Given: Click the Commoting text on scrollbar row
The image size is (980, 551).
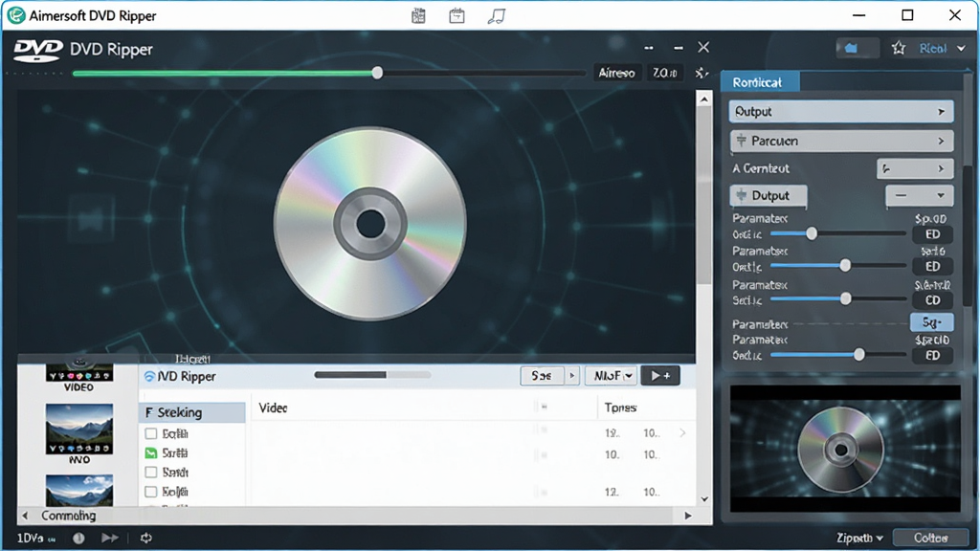Looking at the screenshot, I should pyautogui.click(x=69, y=516).
